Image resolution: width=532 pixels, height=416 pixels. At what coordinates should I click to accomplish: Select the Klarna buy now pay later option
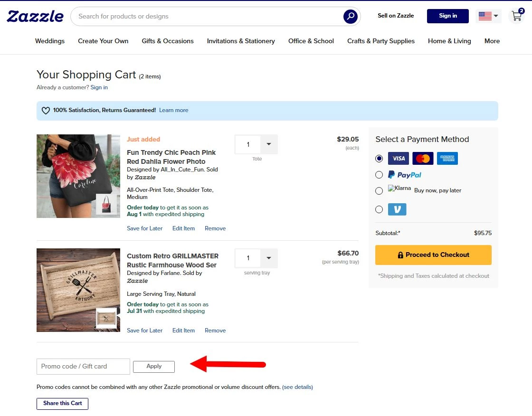379,190
